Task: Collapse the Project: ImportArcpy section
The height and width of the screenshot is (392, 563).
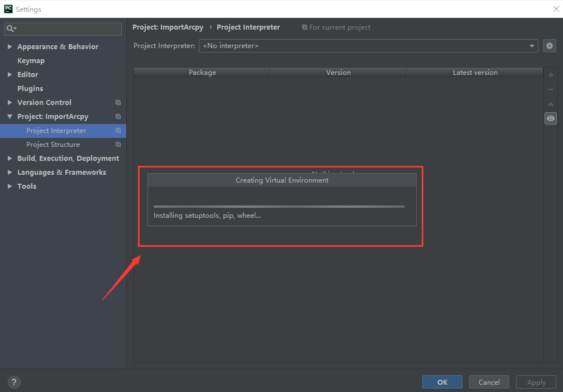Action: coord(9,116)
